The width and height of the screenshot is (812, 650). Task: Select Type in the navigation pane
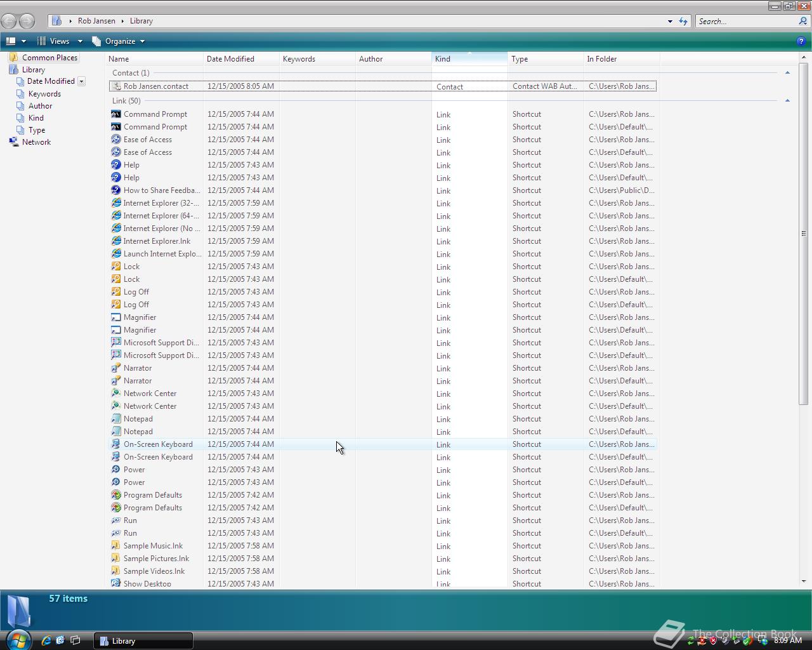pos(37,130)
